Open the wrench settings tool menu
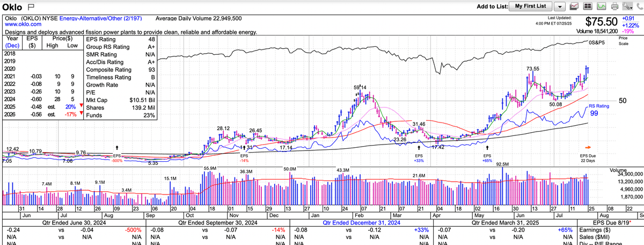Viewport: 644px width, 245px height. (627, 6)
